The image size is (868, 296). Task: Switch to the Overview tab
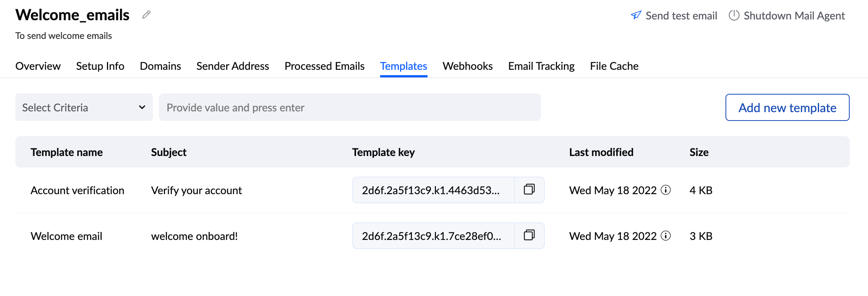[38, 66]
